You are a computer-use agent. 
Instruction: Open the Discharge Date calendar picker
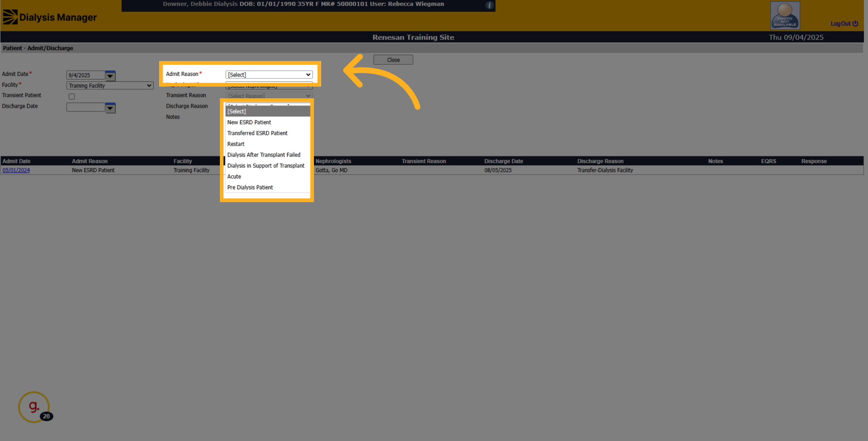[x=110, y=108]
